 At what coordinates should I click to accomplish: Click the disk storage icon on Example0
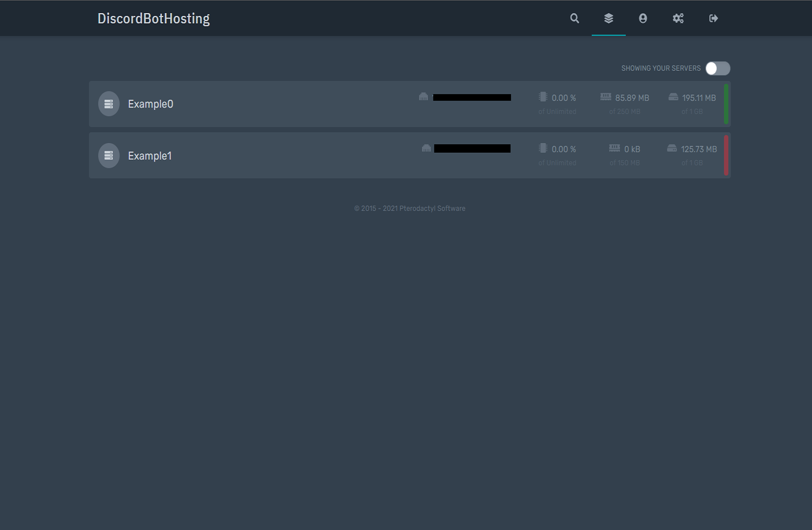(x=673, y=97)
